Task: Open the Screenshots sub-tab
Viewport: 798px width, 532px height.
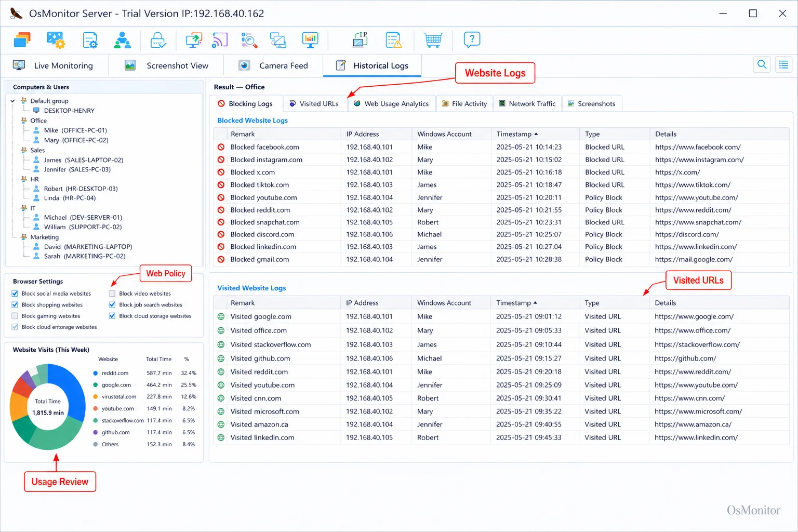Action: (x=592, y=104)
